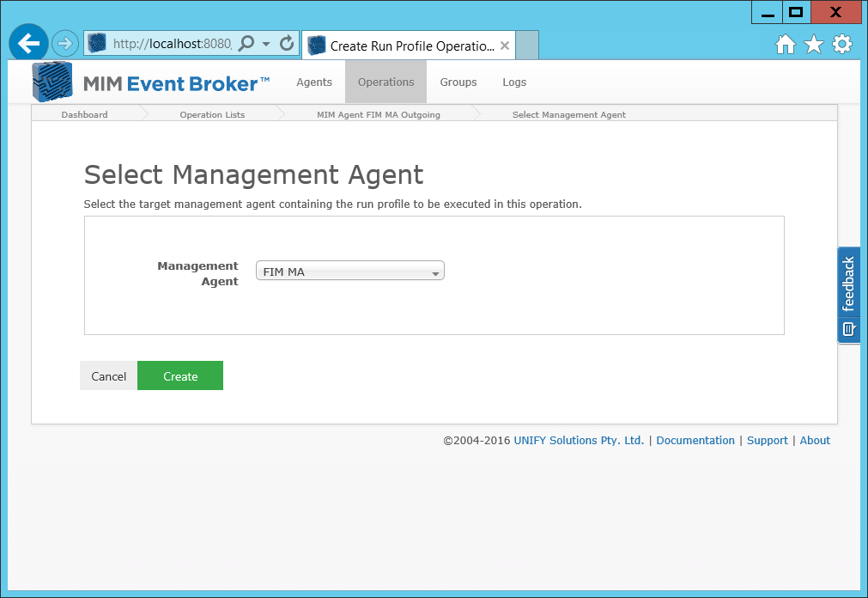Screen dimensions: 868x598
Task: Open a new blank browser tab
Action: [527, 46]
